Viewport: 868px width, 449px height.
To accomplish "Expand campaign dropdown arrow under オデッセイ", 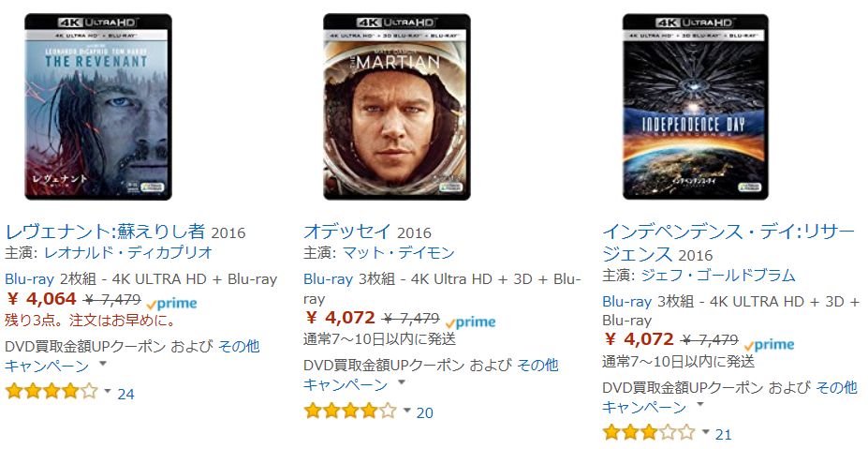I will click(402, 382).
